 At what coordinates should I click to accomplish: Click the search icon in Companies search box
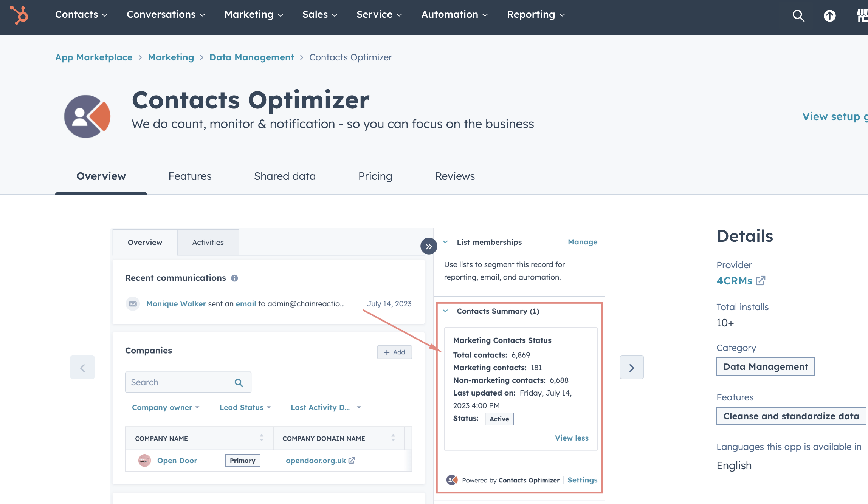tap(239, 383)
